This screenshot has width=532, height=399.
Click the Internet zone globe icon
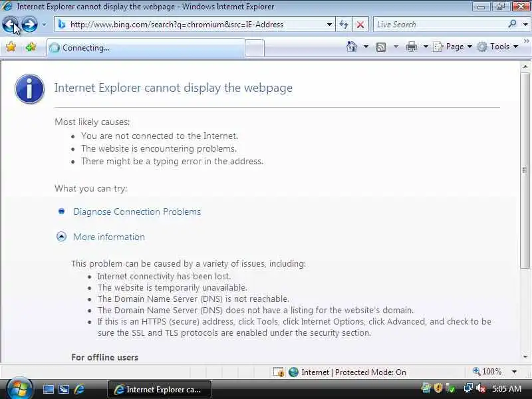pos(293,372)
